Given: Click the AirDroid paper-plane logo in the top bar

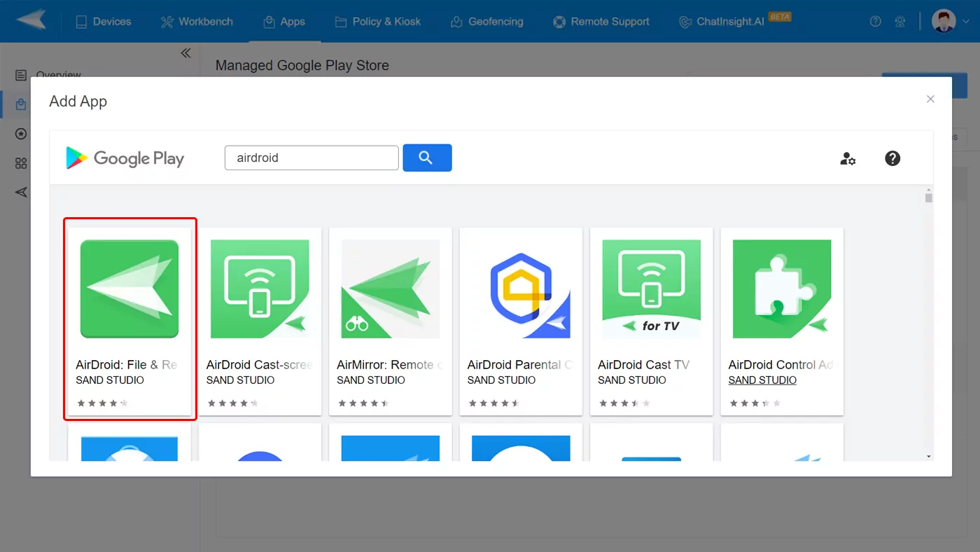Looking at the screenshot, I should (31, 20).
